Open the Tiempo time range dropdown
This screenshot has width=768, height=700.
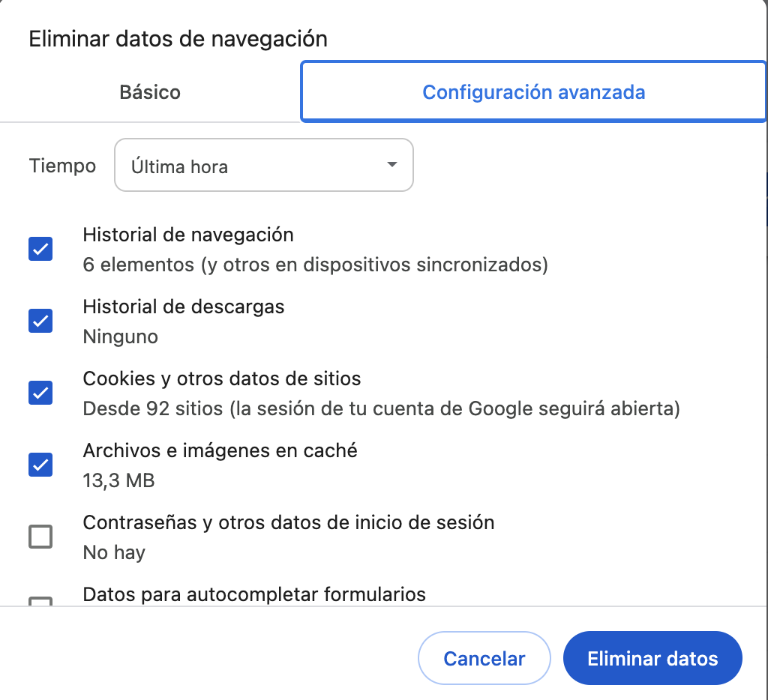[x=262, y=165]
